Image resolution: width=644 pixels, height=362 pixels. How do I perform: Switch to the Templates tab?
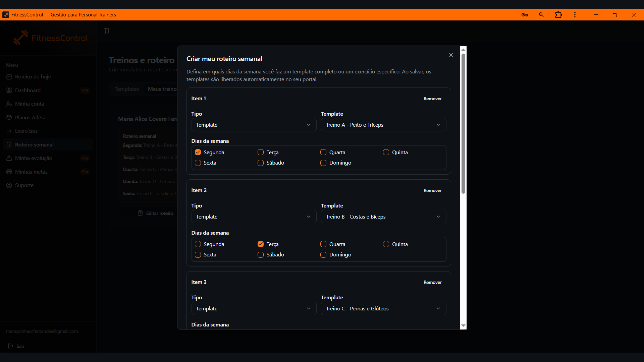pos(127,89)
